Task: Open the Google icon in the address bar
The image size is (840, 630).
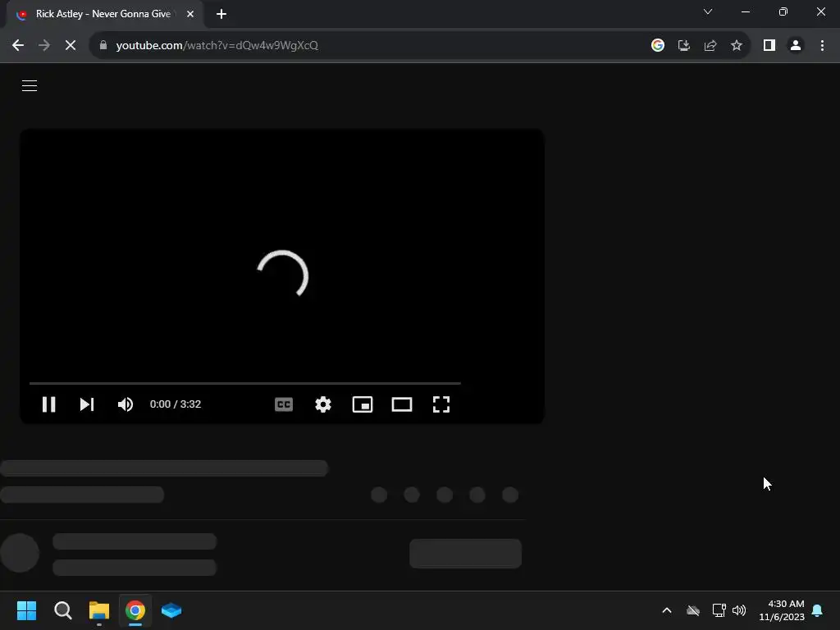Action: pos(658,45)
